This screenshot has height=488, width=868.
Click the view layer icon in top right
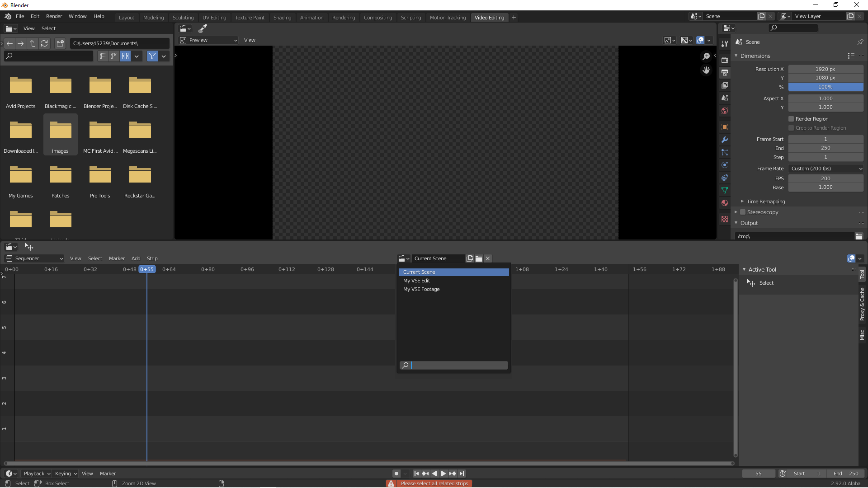[781, 16]
